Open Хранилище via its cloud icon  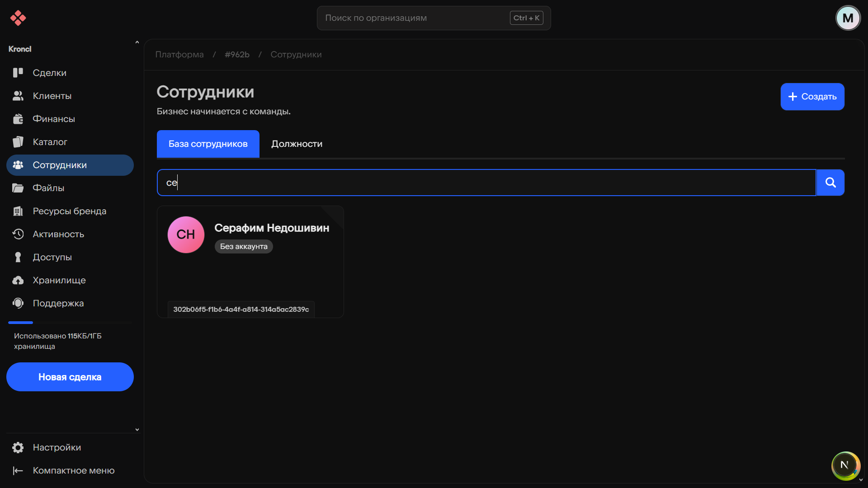tap(18, 280)
